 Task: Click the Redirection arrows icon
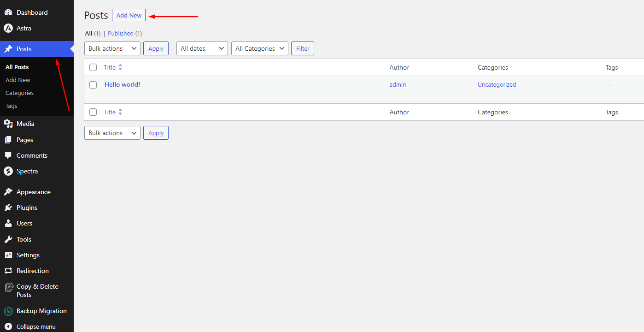click(x=8, y=271)
